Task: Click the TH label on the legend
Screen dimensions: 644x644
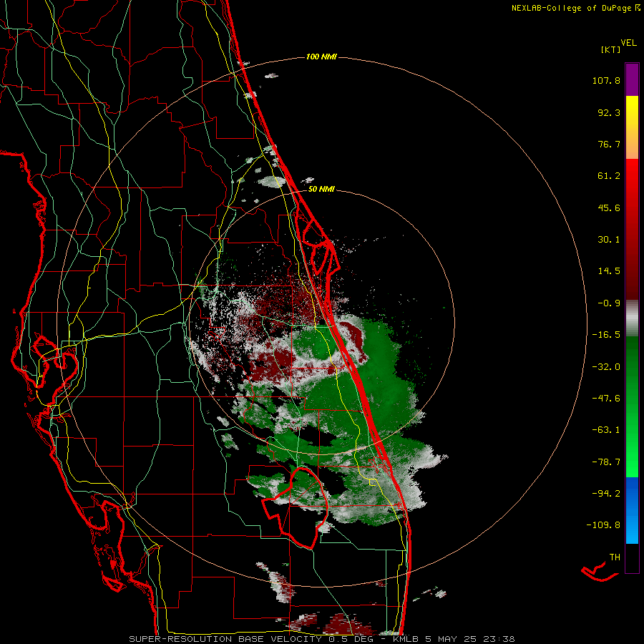Action: (x=615, y=557)
